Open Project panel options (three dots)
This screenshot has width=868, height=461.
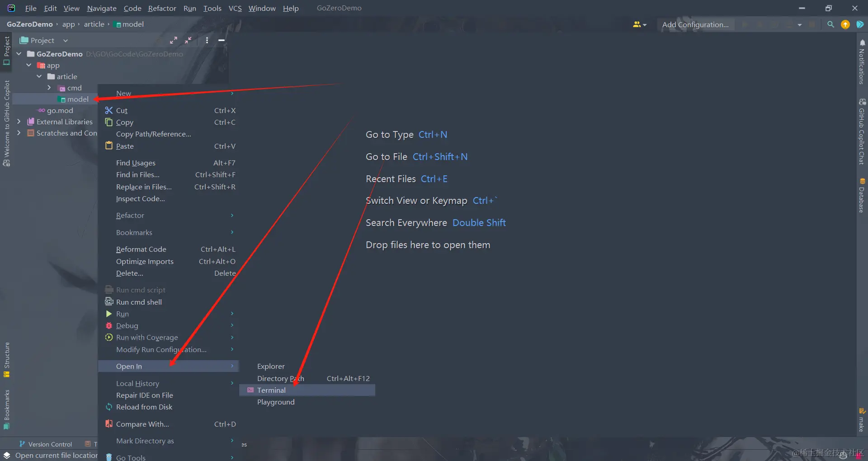click(x=207, y=40)
